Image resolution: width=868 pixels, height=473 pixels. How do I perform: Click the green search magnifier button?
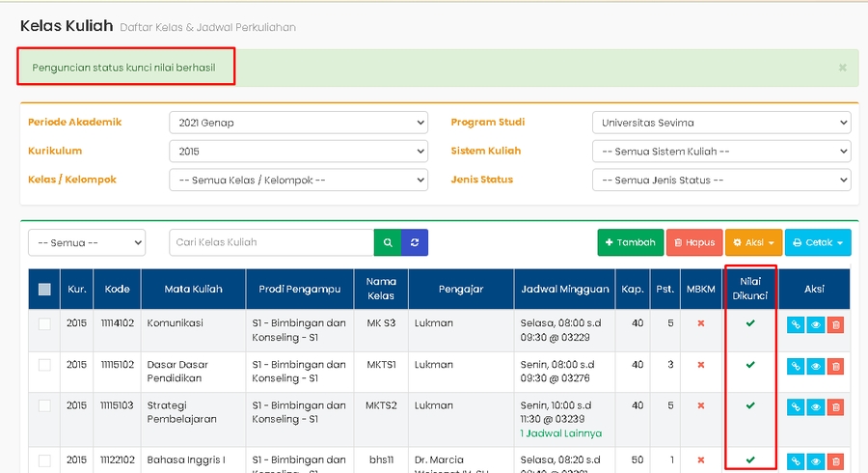point(387,242)
